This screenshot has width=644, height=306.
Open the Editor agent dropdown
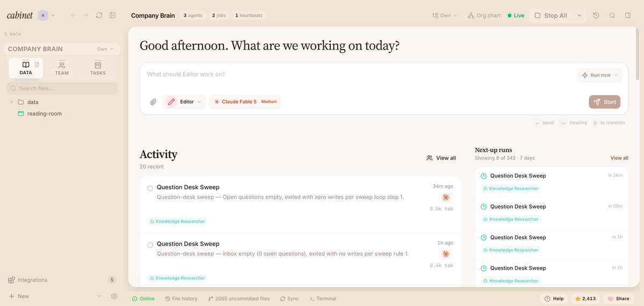[x=184, y=102]
